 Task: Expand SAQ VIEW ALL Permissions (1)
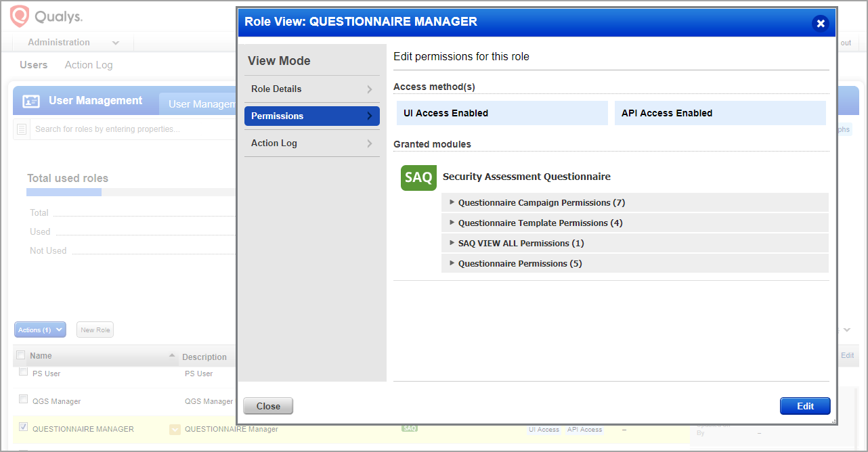point(635,243)
